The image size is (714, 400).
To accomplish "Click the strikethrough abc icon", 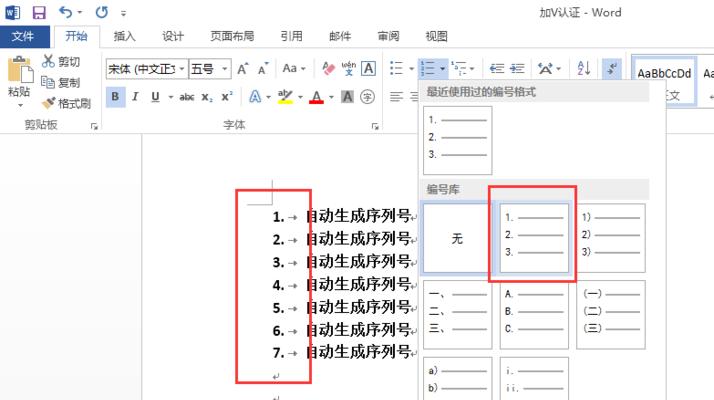I will (186, 97).
